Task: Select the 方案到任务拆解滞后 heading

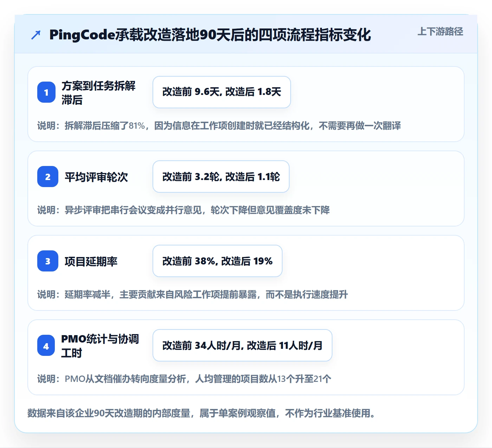Action: tap(98, 92)
